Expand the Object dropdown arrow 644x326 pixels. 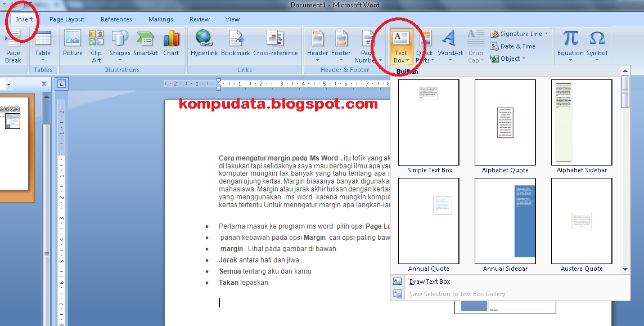click(524, 59)
